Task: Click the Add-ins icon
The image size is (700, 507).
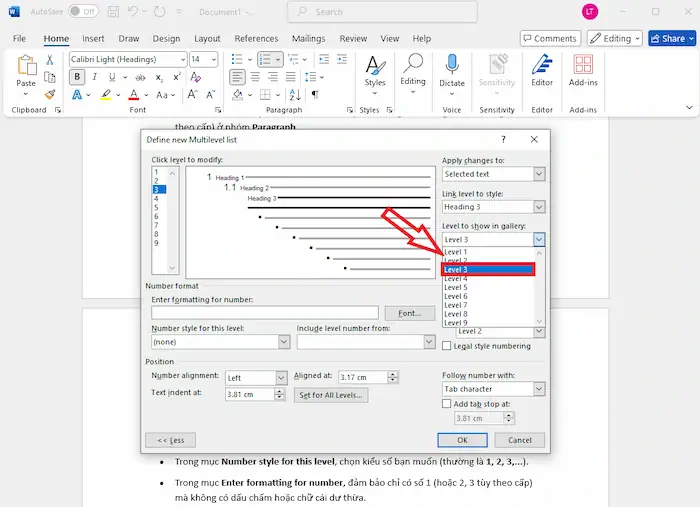Action: pyautogui.click(x=584, y=68)
